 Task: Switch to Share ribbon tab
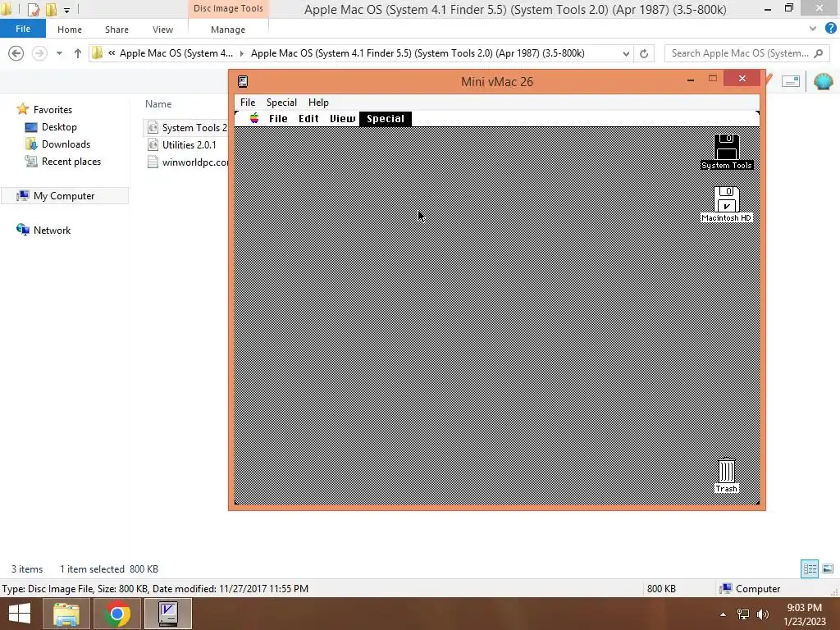point(116,30)
